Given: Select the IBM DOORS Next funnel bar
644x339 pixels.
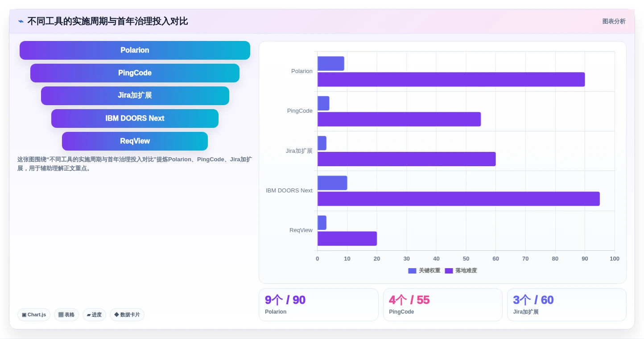Looking at the screenshot, I should point(135,118).
